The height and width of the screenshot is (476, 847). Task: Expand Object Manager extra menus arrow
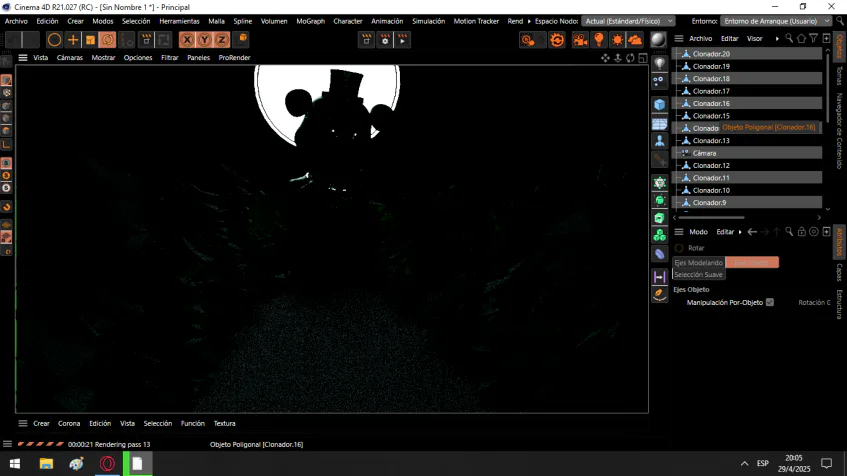[x=777, y=38]
